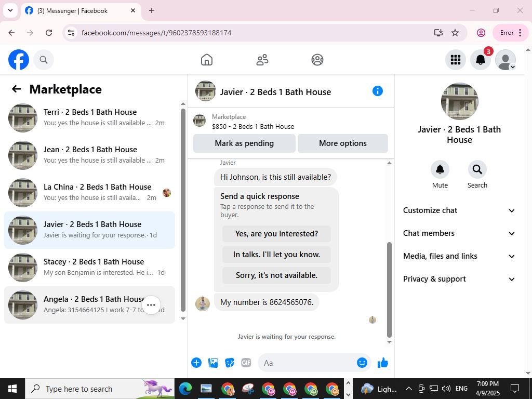Open the weather widget in taskbar
Viewport: 532px width, 399px height.
pos(378,389)
